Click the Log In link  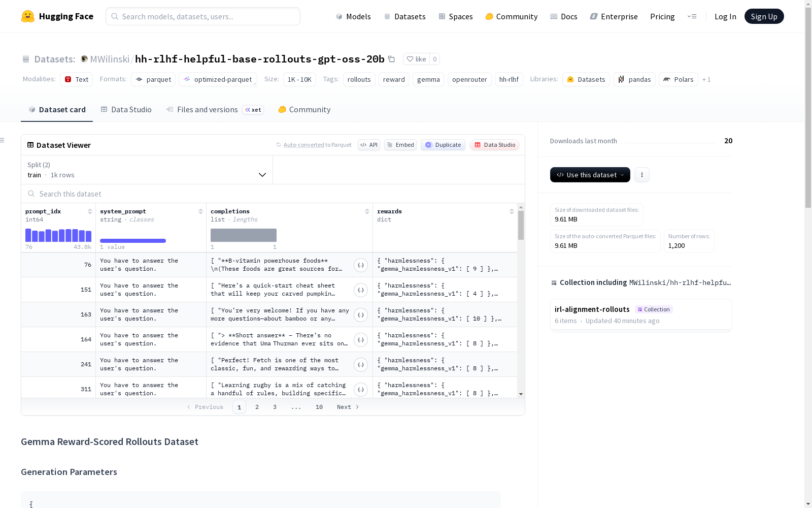725,16
